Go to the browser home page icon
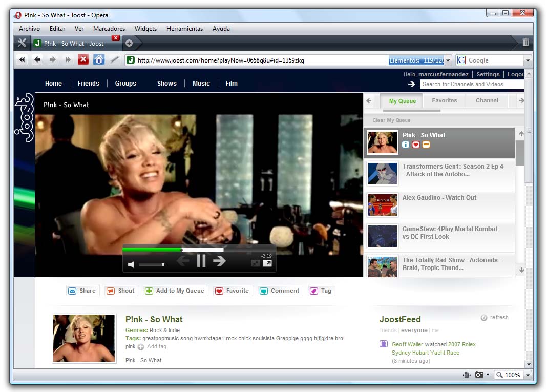This screenshot has height=392, width=547. (99, 59)
